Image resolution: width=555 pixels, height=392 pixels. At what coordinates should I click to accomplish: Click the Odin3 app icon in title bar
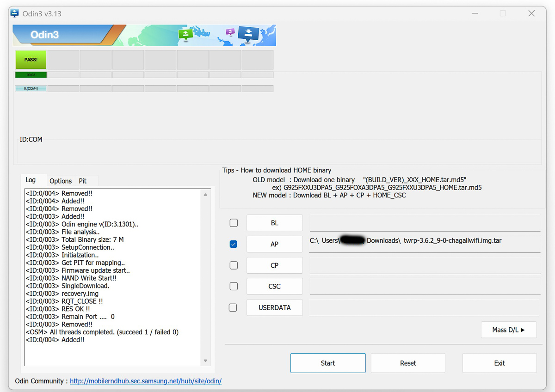click(14, 13)
